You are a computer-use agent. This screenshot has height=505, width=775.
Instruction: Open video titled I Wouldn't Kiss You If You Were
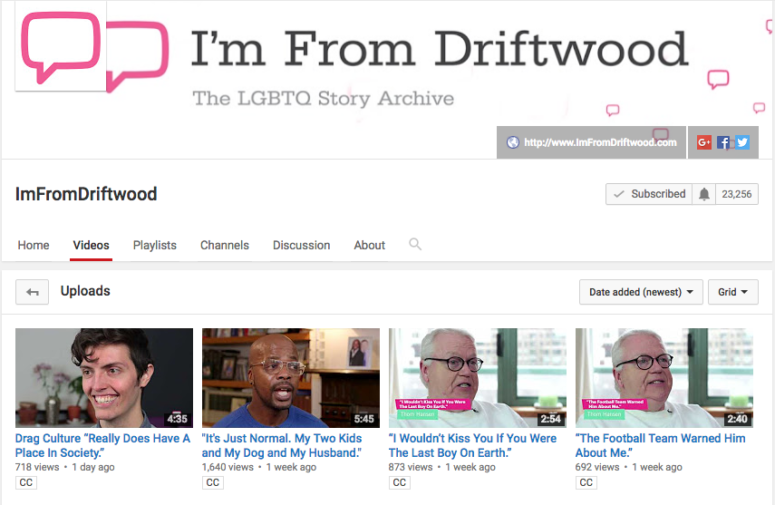[473, 445]
